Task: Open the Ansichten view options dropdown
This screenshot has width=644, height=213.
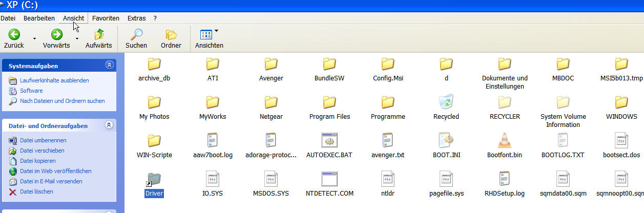Action: coord(209,39)
